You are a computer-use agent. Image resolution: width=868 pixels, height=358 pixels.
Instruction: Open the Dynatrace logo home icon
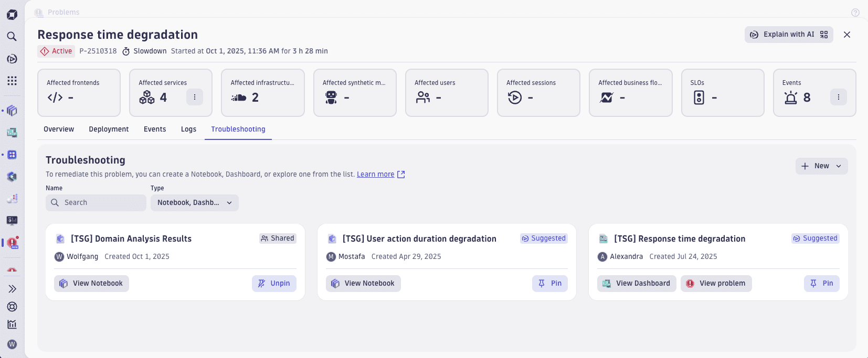coord(12,15)
